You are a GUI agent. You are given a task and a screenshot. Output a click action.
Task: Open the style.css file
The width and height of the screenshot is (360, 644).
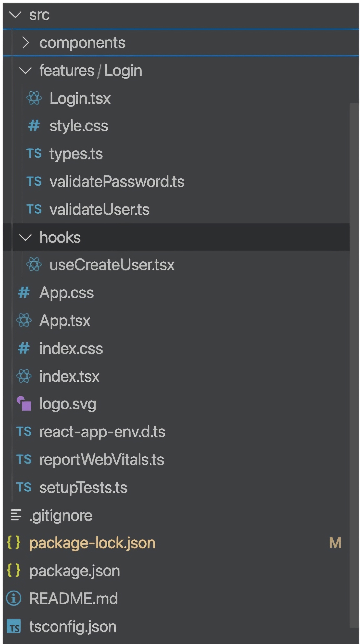point(79,126)
